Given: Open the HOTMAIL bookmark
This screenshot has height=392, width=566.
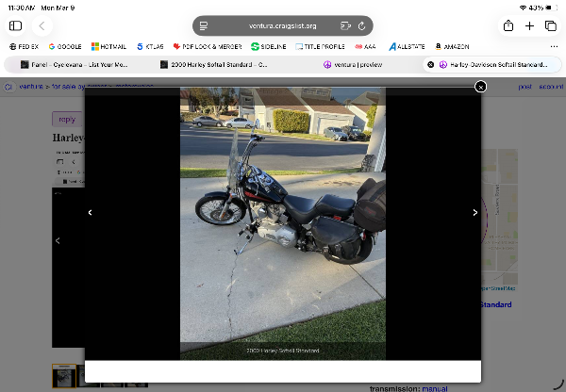Looking at the screenshot, I should click(x=108, y=46).
